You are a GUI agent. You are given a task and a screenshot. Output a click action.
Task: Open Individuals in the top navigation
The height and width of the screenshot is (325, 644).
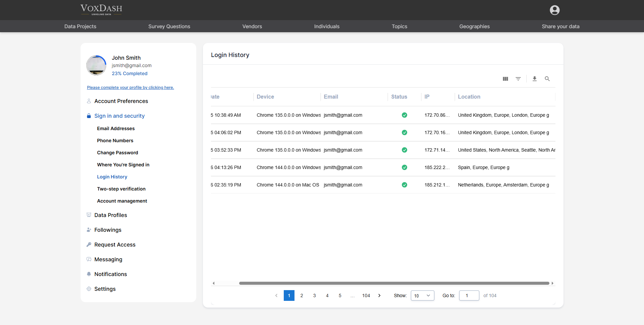point(327,26)
